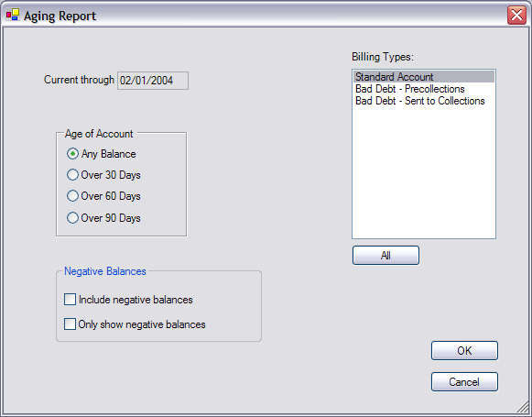Cancel the Aging Report dialog
This screenshot has width=532, height=417.
click(x=464, y=381)
